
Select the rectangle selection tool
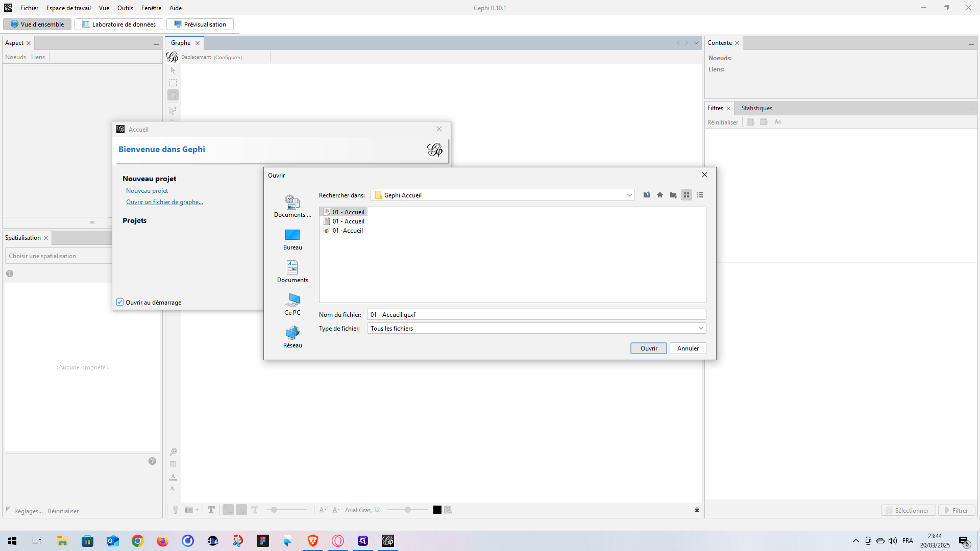(x=173, y=83)
